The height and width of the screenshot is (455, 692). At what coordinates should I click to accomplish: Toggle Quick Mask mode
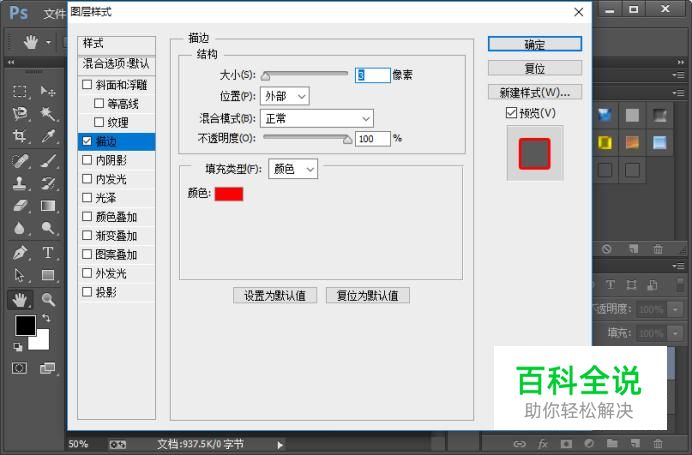point(19,368)
